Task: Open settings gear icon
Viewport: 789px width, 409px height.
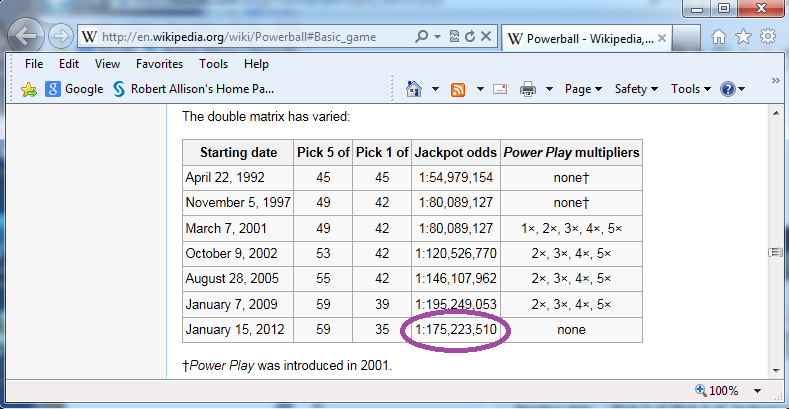Action: pyautogui.click(x=768, y=36)
